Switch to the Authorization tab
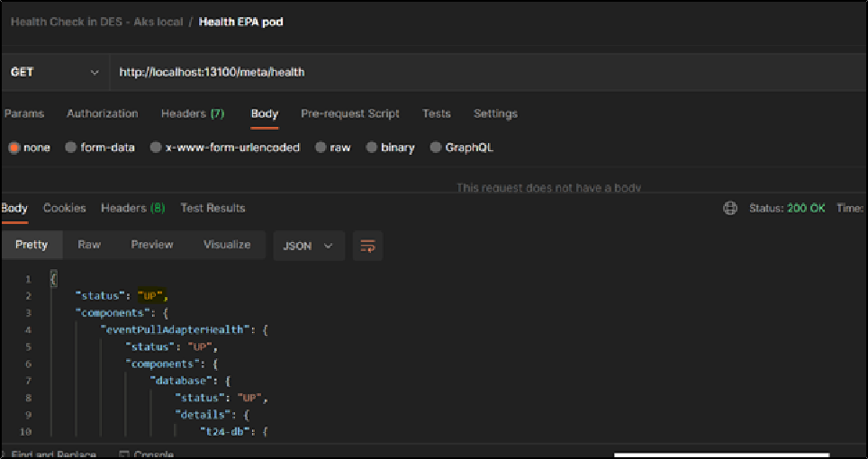The image size is (868, 459). click(x=102, y=113)
